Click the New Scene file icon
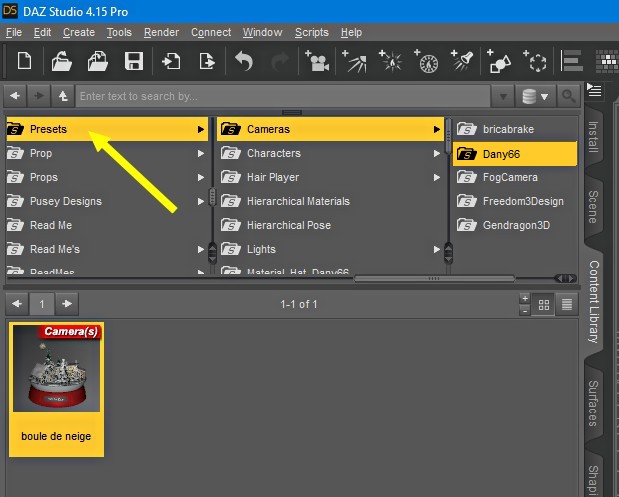 point(24,61)
